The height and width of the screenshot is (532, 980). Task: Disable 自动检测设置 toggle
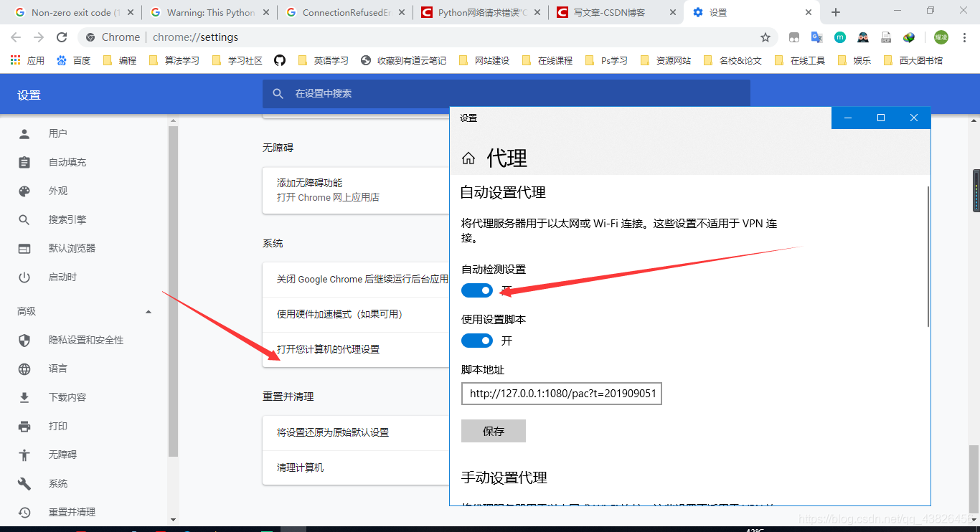[x=476, y=290]
